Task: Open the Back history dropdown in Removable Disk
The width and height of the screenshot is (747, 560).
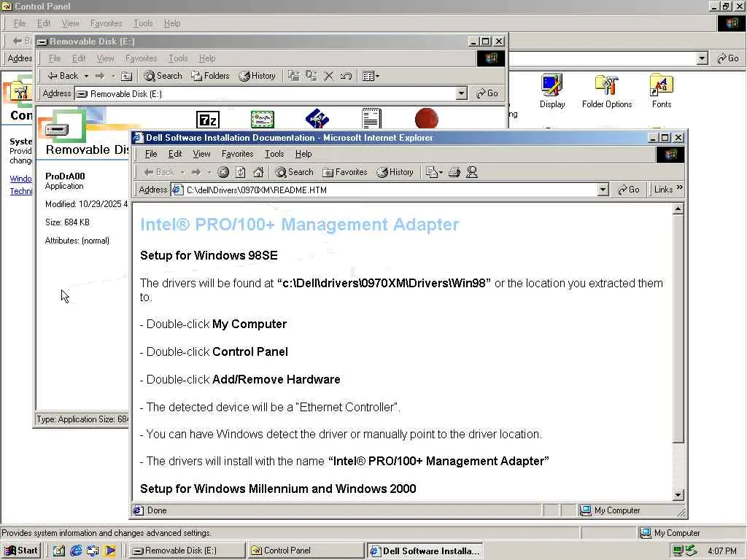Action: (x=86, y=76)
